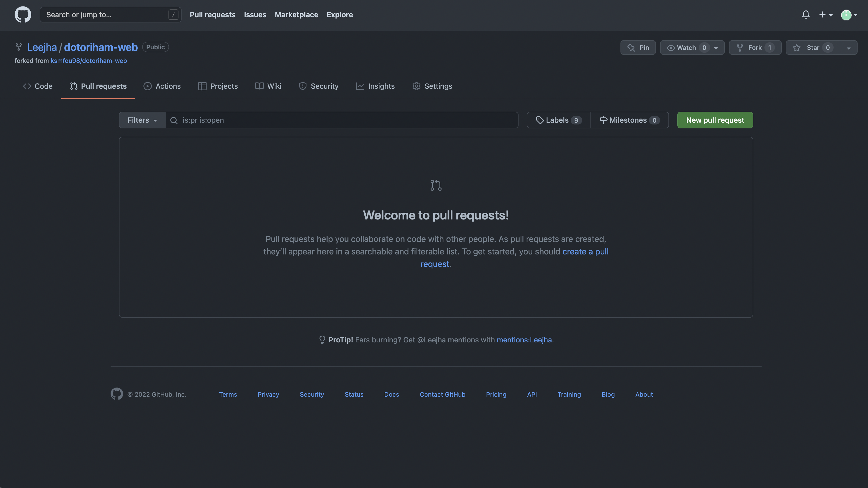Open the user avatar menu

(x=849, y=15)
